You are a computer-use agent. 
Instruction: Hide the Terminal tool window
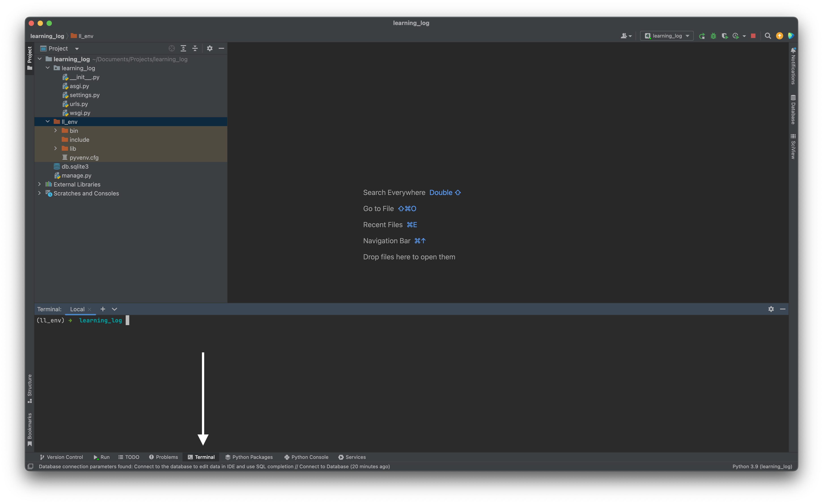[x=783, y=309]
